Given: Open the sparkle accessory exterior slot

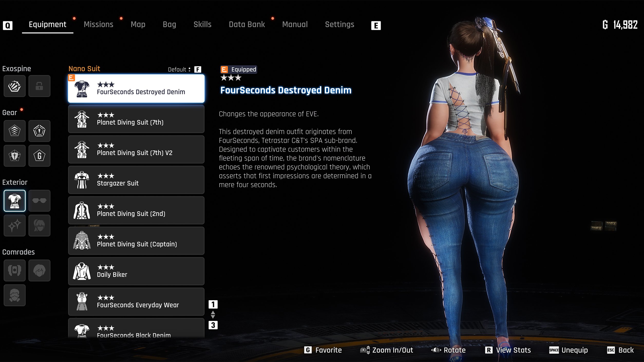Looking at the screenshot, I should coord(15,226).
